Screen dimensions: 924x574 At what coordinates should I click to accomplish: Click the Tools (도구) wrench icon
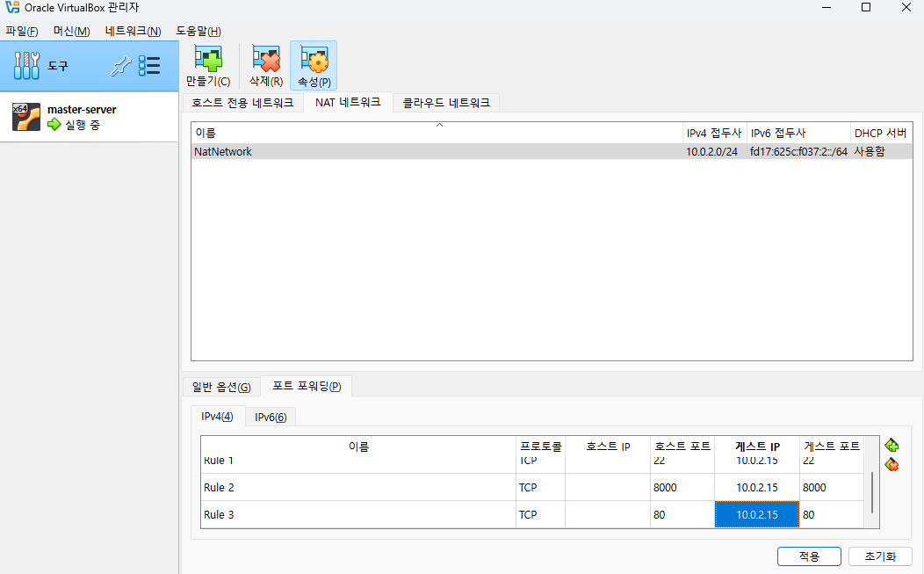tap(26, 65)
